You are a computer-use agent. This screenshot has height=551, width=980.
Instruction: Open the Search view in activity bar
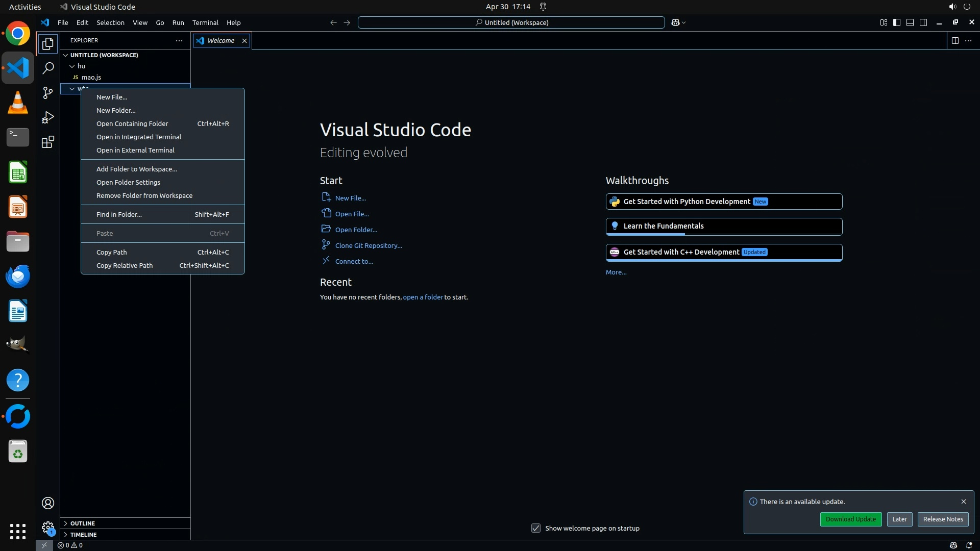(48, 68)
